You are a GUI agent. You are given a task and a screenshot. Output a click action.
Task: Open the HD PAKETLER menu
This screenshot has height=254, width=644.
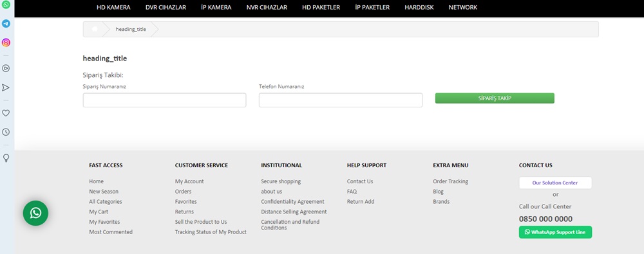(321, 7)
